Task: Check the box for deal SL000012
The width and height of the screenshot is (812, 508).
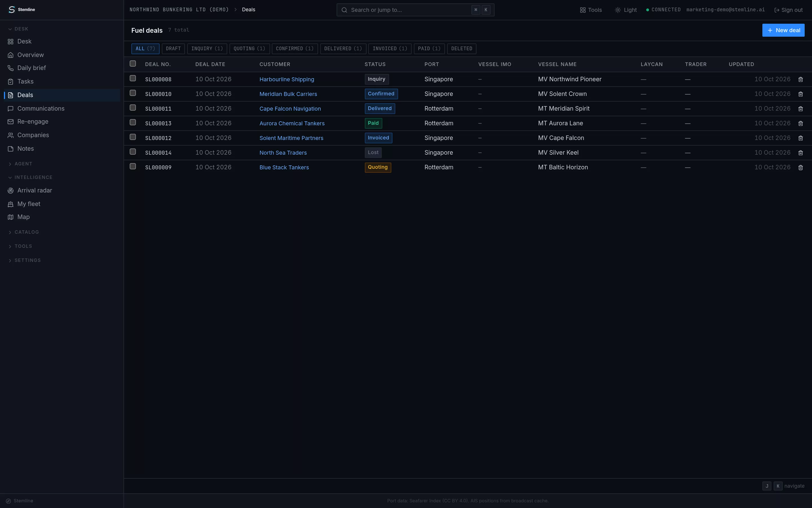Action: tap(133, 137)
